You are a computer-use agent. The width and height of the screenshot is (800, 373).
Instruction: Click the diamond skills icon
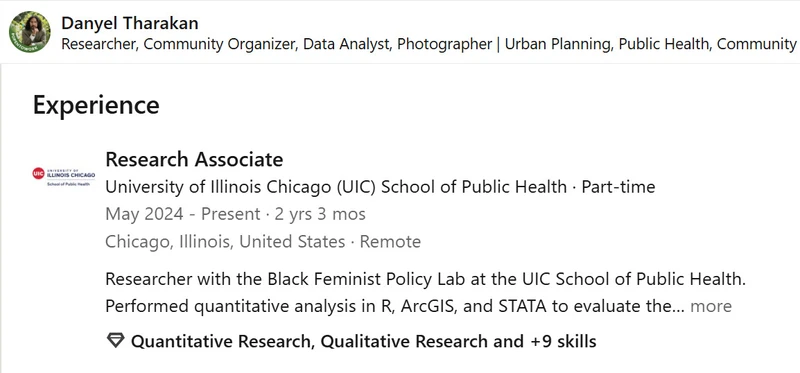click(115, 341)
